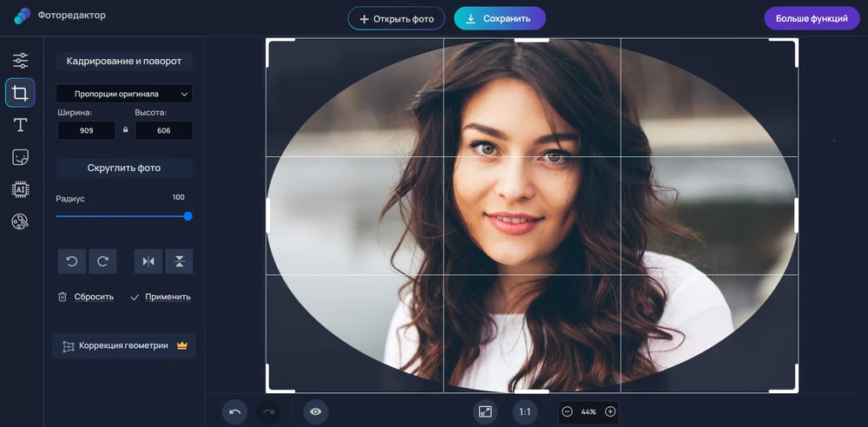Image resolution: width=868 pixels, height=427 pixels.
Task: Click the Радиус slider handle
Action: pyautogui.click(x=187, y=216)
